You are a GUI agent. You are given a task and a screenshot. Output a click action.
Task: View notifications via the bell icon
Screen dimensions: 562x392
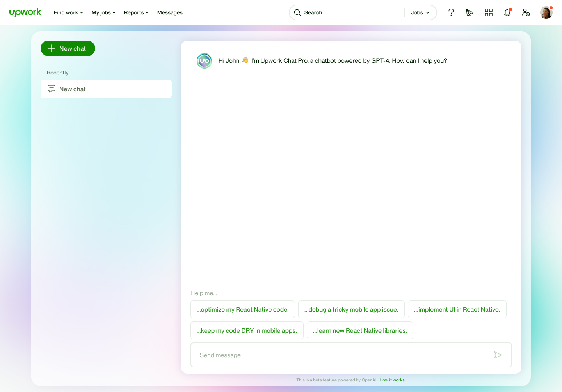[507, 12]
